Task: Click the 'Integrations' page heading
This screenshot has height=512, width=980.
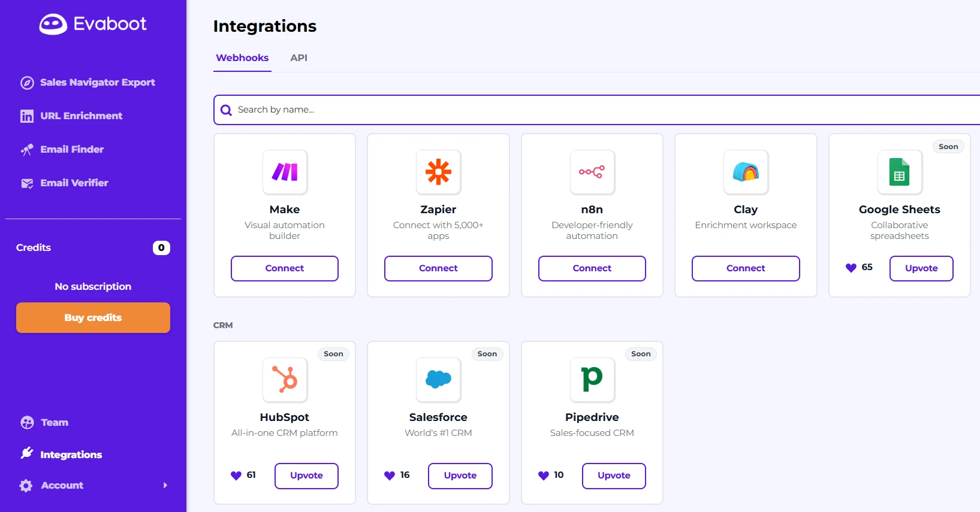Action: point(265,26)
